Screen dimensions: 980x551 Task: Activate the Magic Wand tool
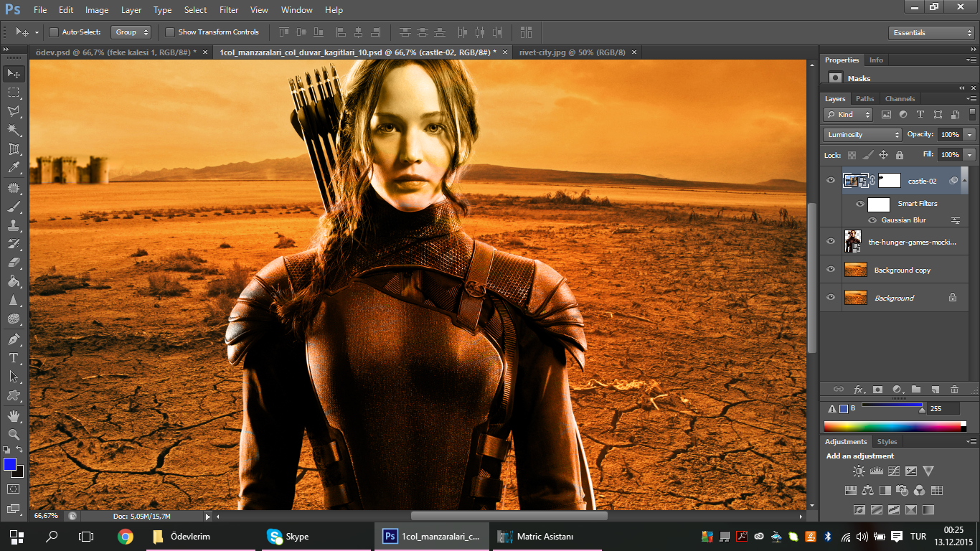click(14, 130)
